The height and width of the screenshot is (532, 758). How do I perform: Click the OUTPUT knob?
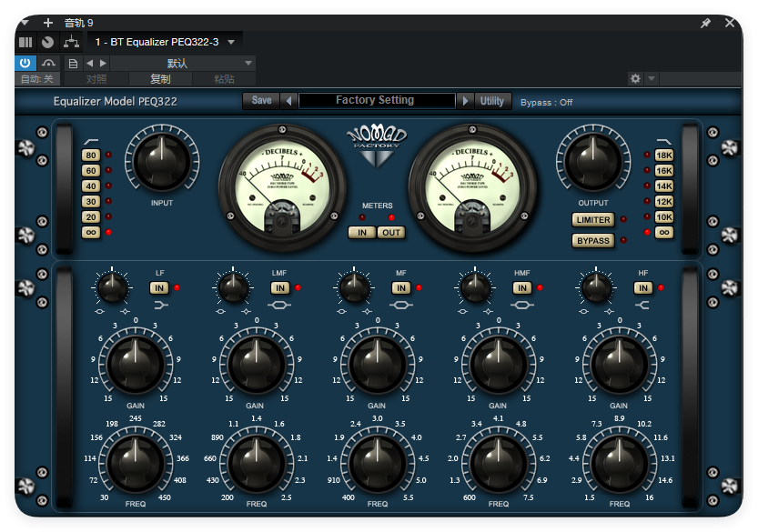click(593, 162)
